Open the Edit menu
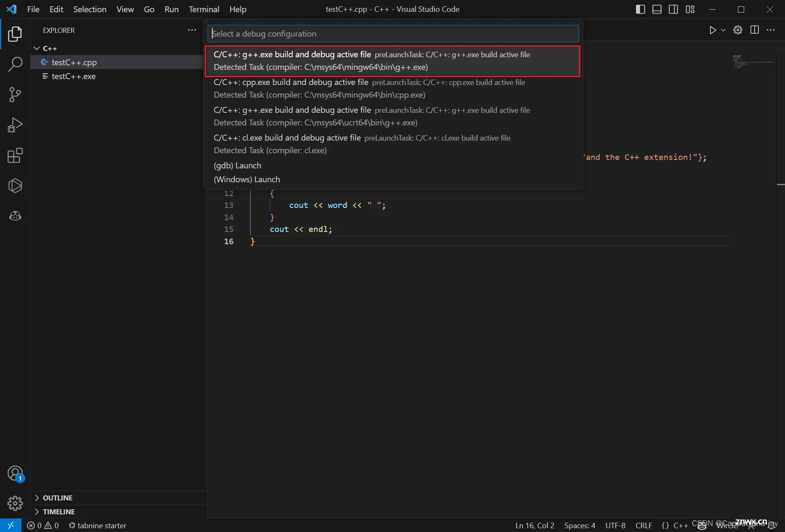The width and height of the screenshot is (785, 532). [56, 9]
